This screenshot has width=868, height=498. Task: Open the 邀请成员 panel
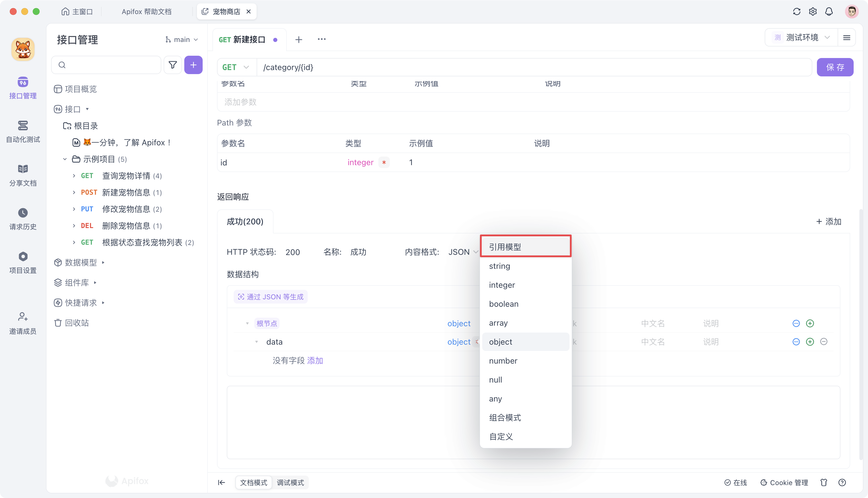pyautogui.click(x=23, y=323)
